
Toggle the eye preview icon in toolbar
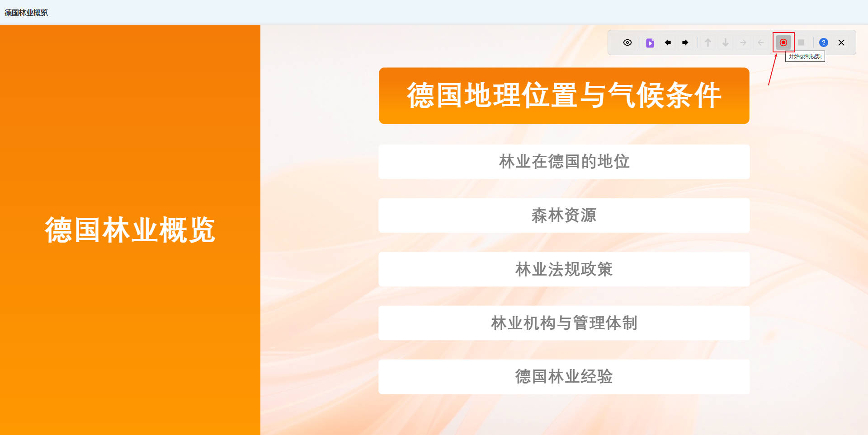pyautogui.click(x=627, y=42)
